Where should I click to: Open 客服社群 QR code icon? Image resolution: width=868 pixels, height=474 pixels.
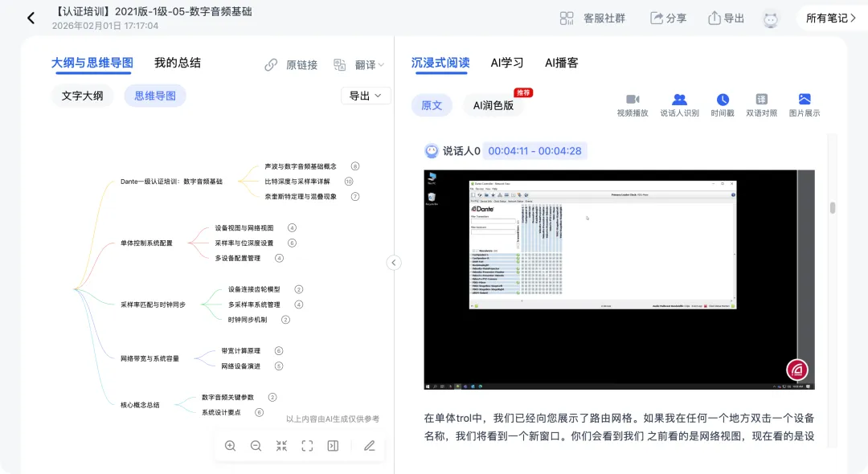coord(567,18)
